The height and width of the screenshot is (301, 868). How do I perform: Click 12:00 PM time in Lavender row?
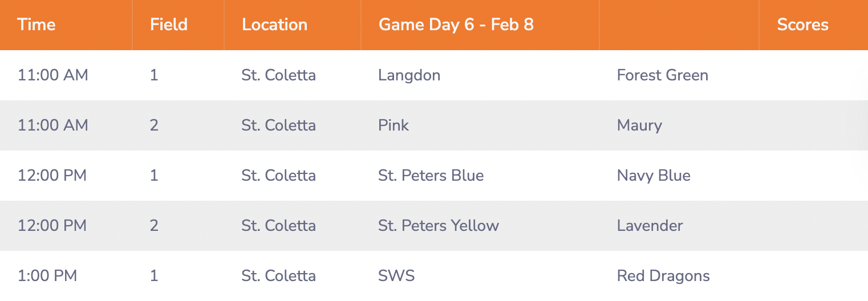coord(52,226)
